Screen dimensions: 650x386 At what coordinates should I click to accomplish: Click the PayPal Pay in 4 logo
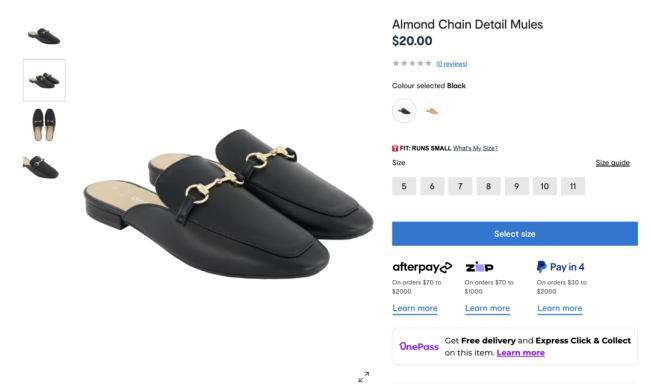[560, 267]
